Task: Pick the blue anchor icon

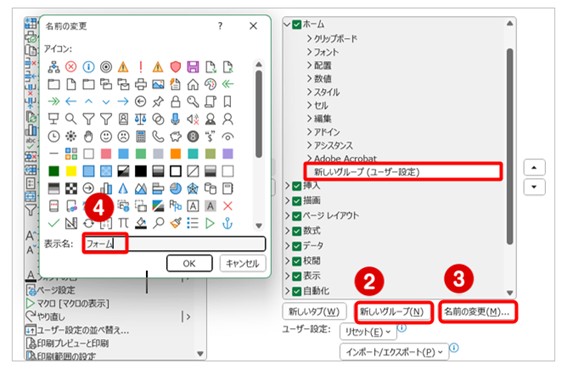Action: [x=227, y=224]
